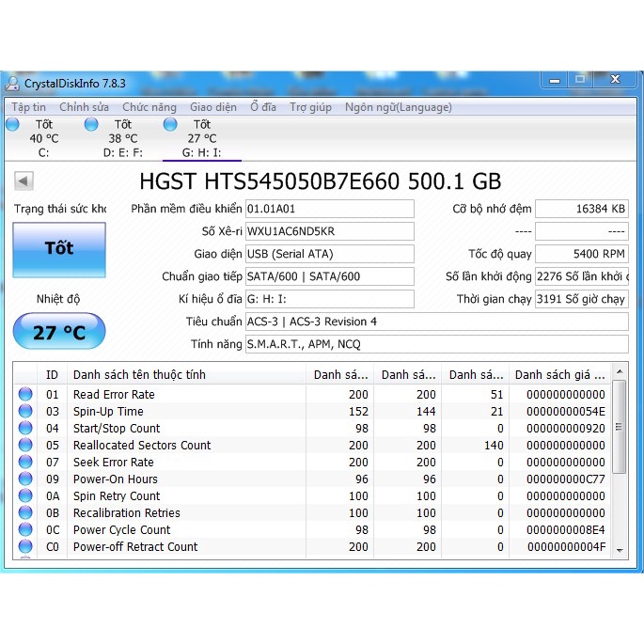Viewport: 644px width, 644px height.
Task: Click status orb for Power-off Retract Count
Action: click(x=25, y=546)
